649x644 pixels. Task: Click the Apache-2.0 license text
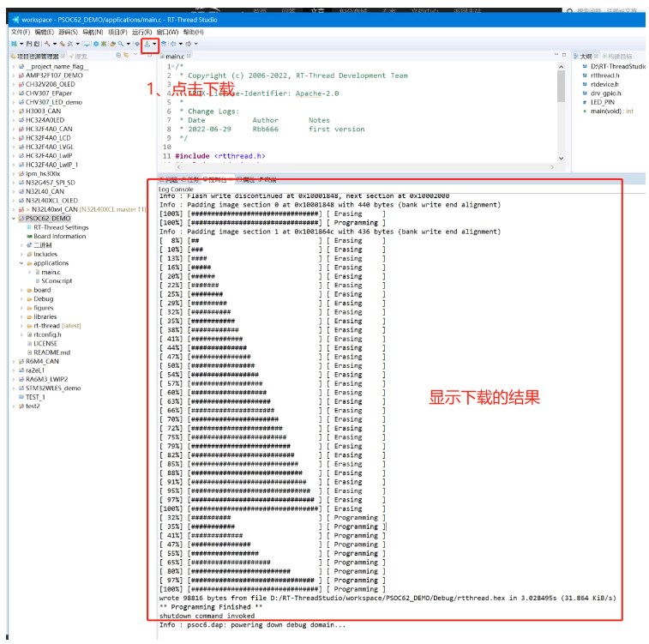point(317,93)
